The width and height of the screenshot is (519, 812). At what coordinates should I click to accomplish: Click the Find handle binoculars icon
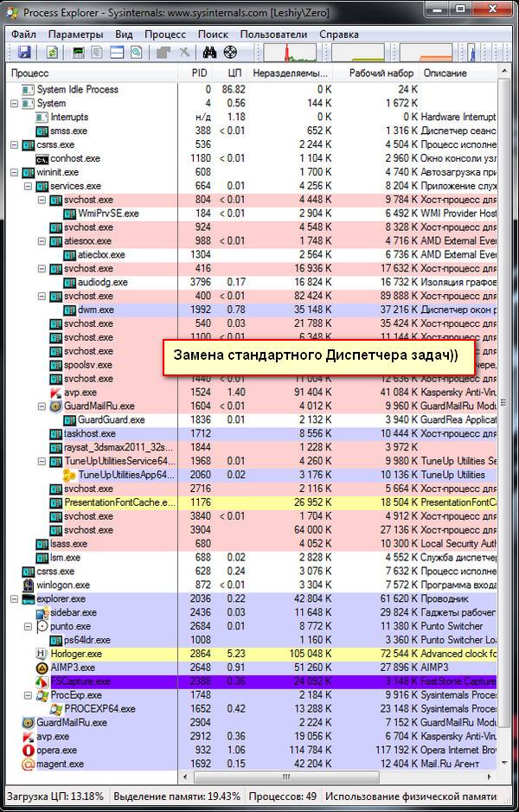click(208, 53)
